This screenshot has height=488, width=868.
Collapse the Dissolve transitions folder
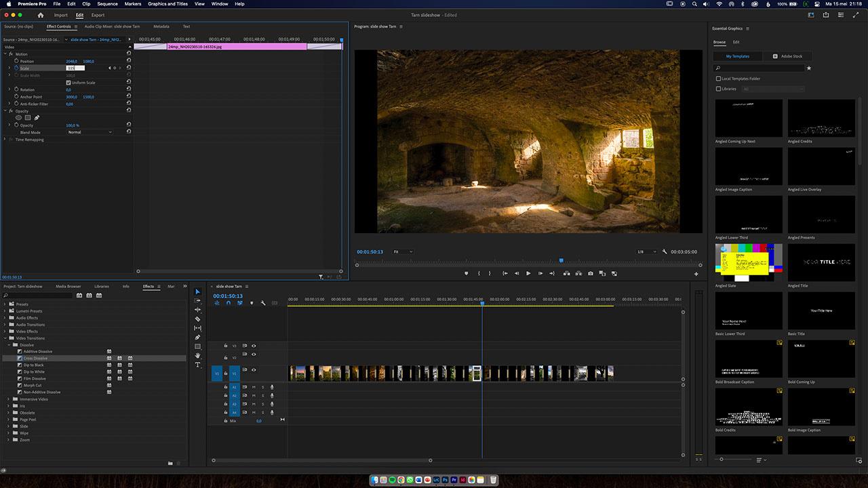click(9, 344)
